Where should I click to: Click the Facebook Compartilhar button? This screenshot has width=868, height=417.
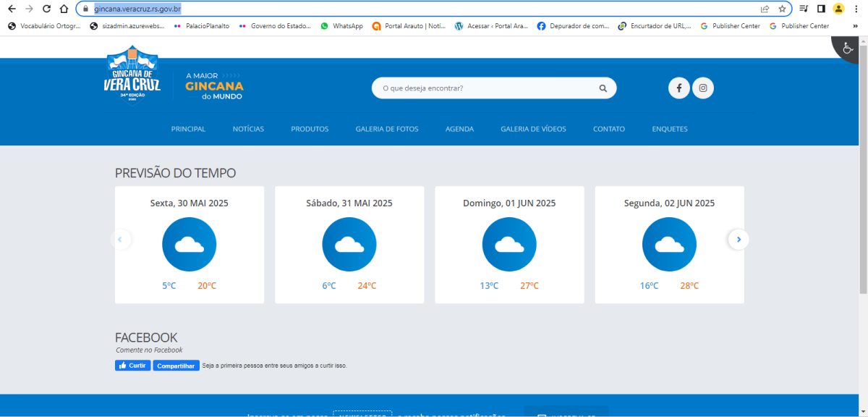coord(176,366)
